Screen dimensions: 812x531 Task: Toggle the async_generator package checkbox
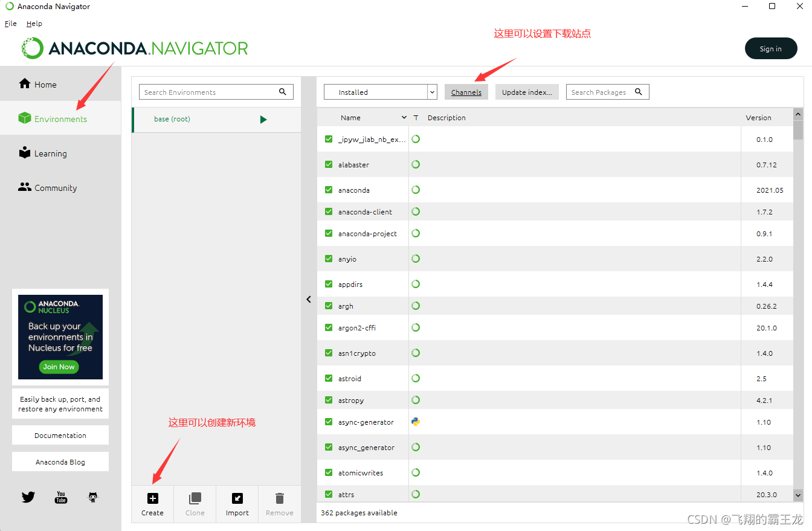point(329,447)
